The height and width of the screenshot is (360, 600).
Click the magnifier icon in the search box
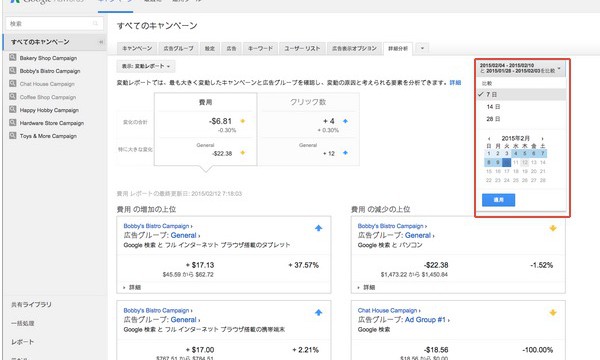[x=95, y=24]
